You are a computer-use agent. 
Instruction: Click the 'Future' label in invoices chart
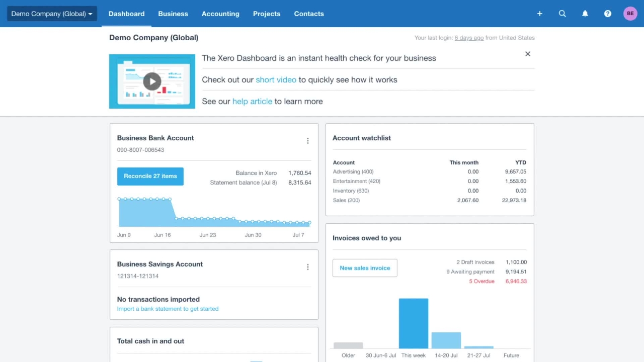click(511, 355)
